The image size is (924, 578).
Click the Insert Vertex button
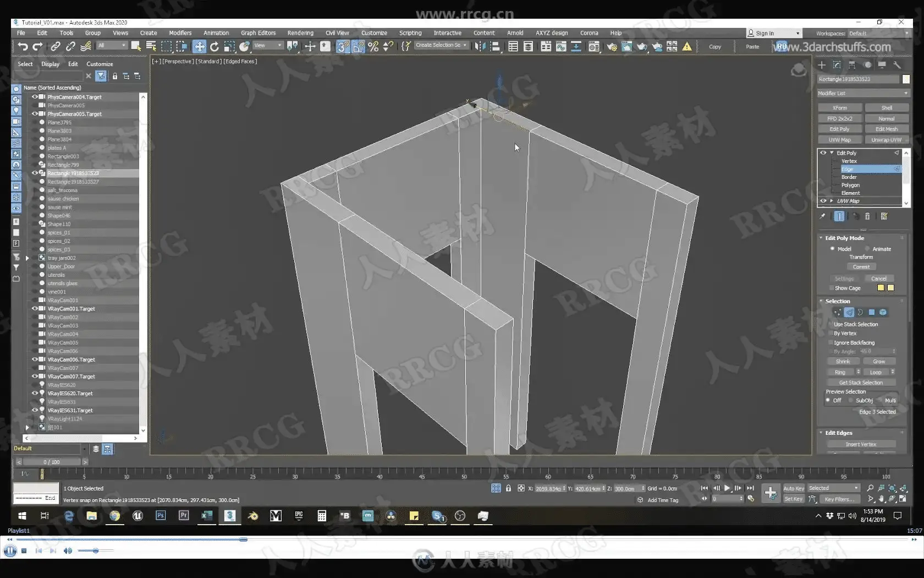pyautogui.click(x=861, y=444)
